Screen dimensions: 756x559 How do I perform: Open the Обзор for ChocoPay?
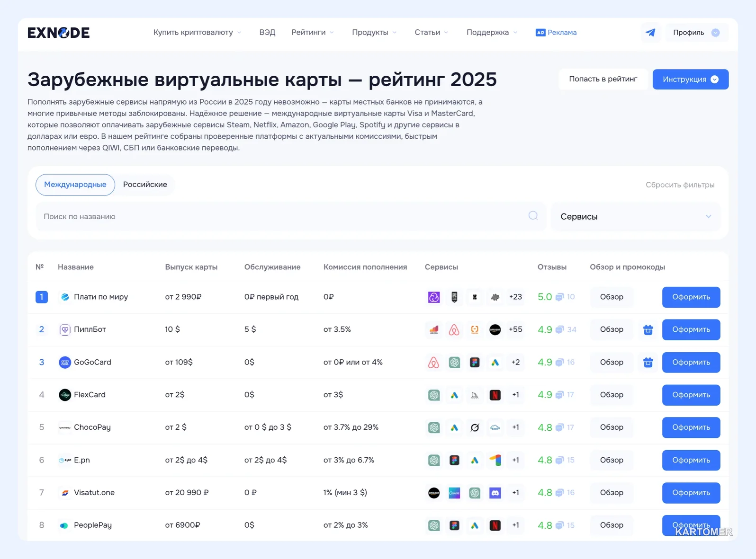coord(612,427)
